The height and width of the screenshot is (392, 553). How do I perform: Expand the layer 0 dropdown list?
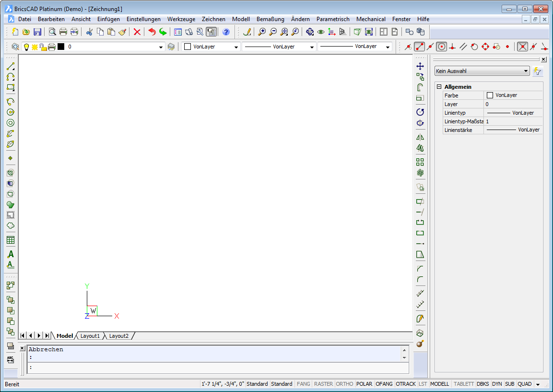161,47
